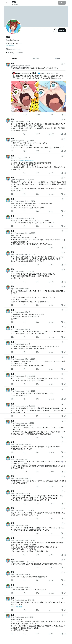This screenshot has height=644, width=72.
Task: Open view analytics on the Aug 5, 2022 post
Action: 49,151
